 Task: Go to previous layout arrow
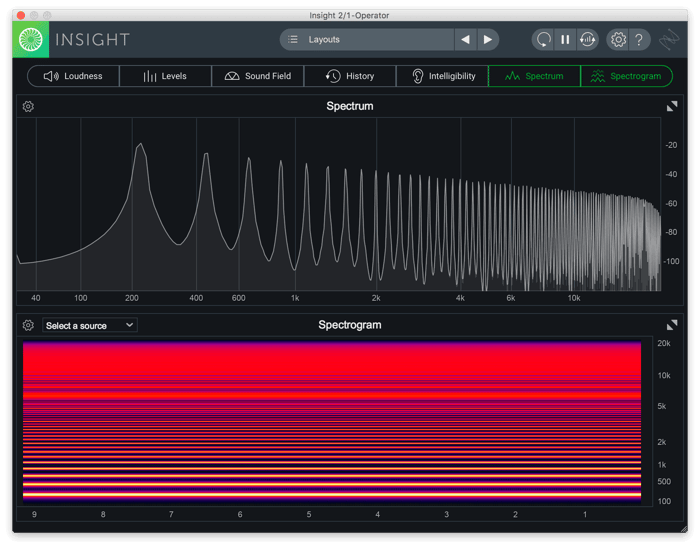[465, 39]
